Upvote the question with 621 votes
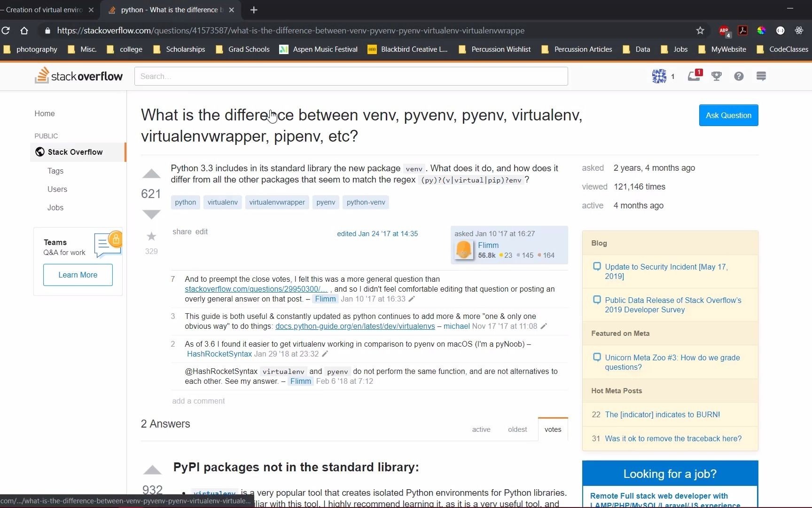Image resolution: width=812 pixels, height=508 pixels. click(x=151, y=174)
